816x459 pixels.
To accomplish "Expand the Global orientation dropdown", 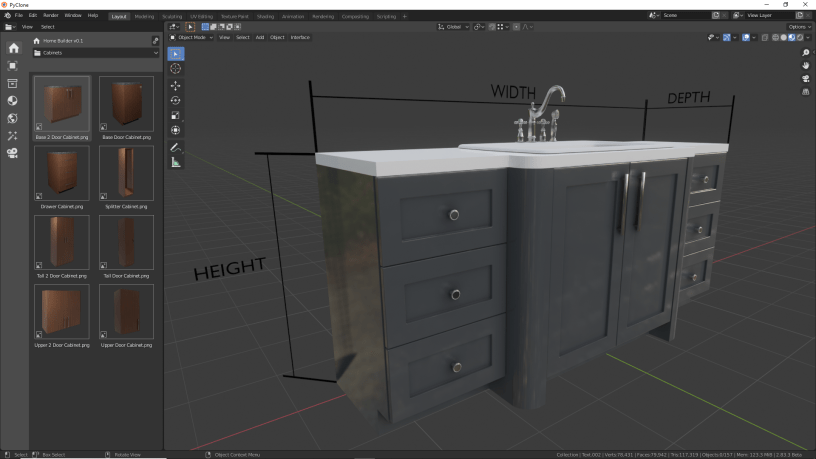I will (453, 26).
